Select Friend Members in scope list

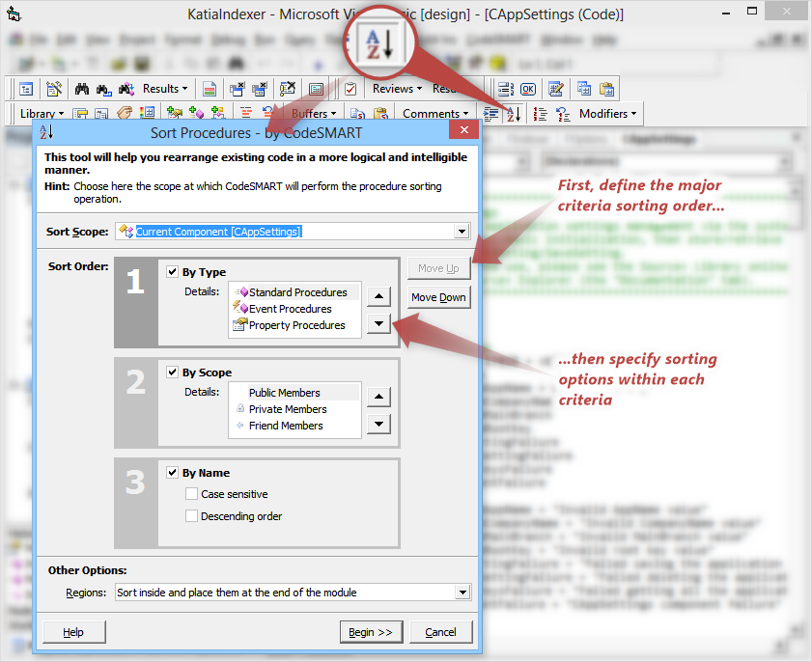click(294, 426)
